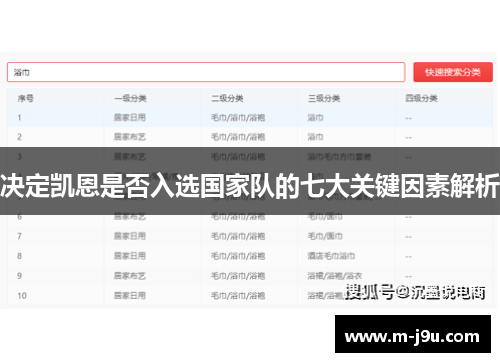Select 毛巾/浴巾/浴袍 in row 1

[238, 117]
